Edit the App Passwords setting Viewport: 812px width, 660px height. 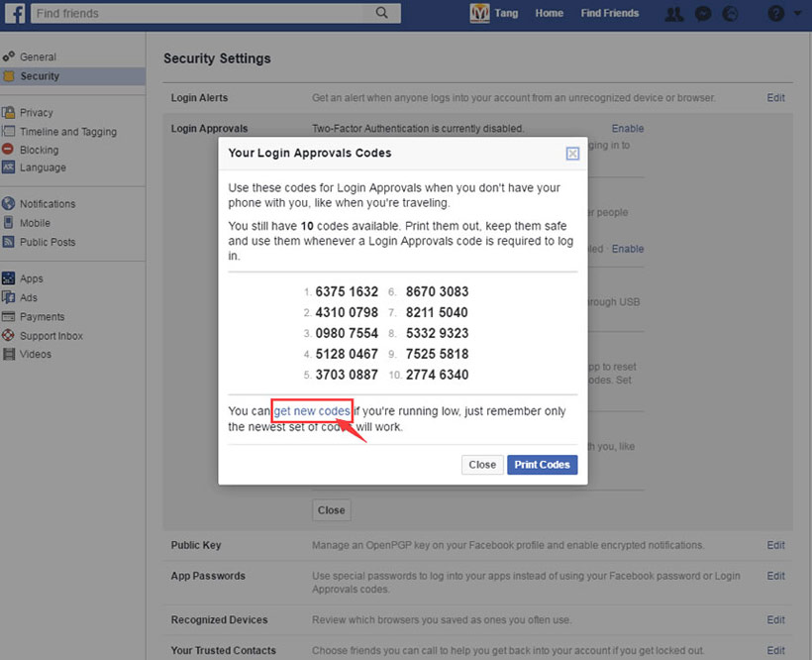(x=775, y=576)
